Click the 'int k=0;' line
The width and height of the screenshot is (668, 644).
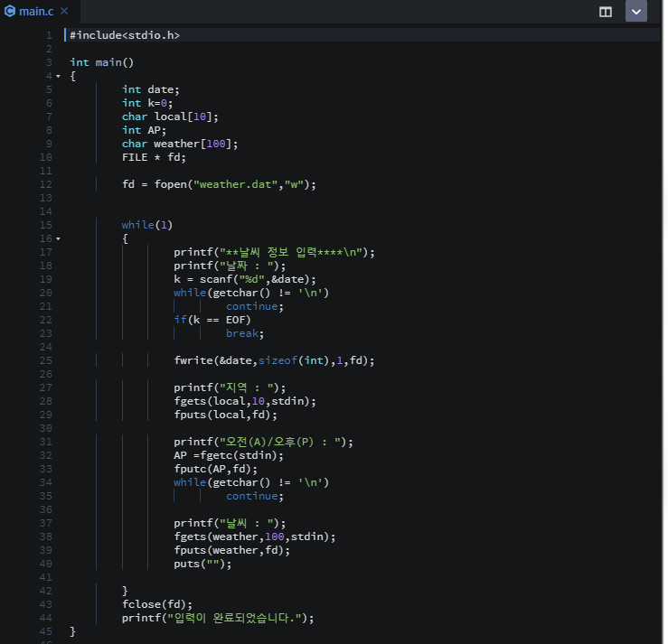147,103
